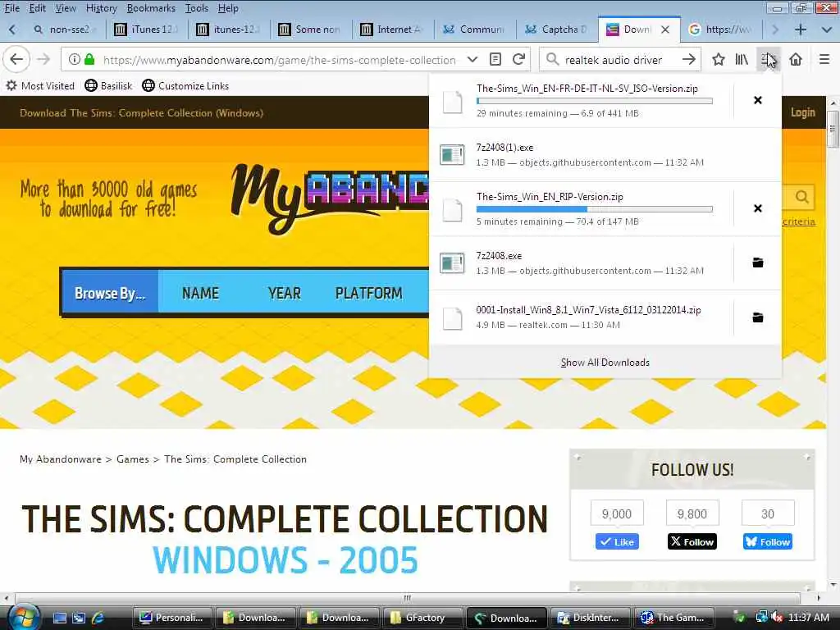The image size is (840, 630).
Task: Open the Customize Links bookmark
Action: click(185, 85)
